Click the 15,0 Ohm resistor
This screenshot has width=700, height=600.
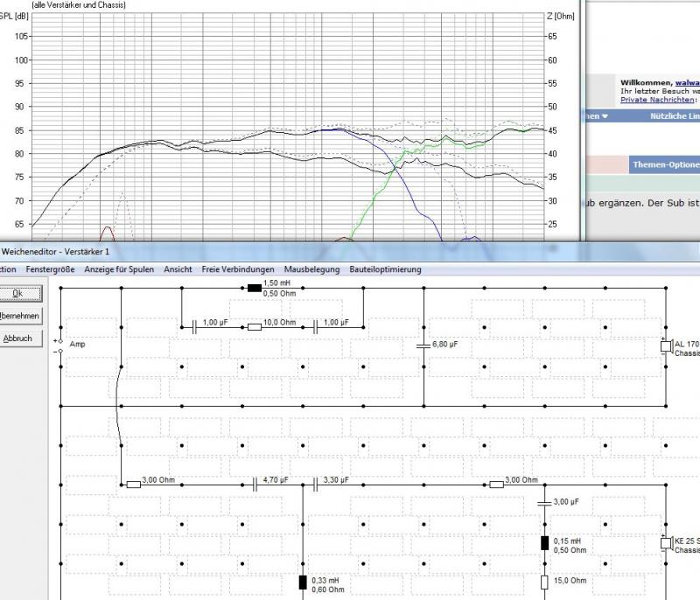(544, 582)
